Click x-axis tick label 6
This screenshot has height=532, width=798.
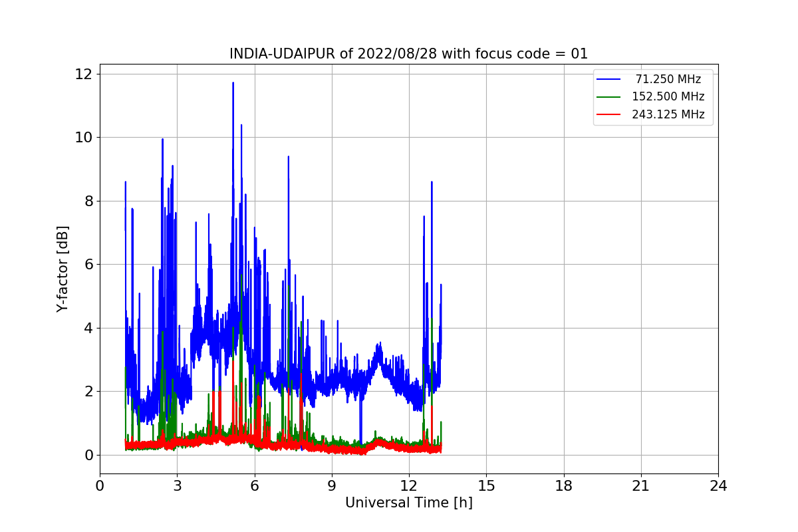[x=254, y=486]
